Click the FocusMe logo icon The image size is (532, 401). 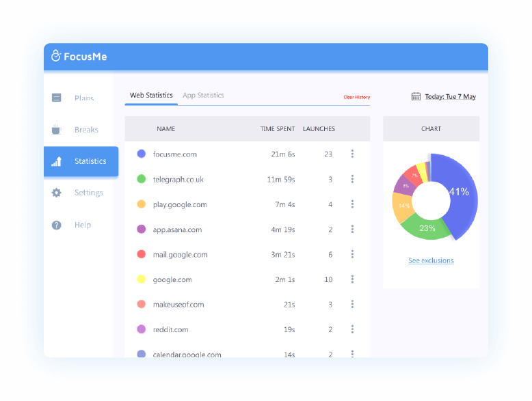pos(56,57)
